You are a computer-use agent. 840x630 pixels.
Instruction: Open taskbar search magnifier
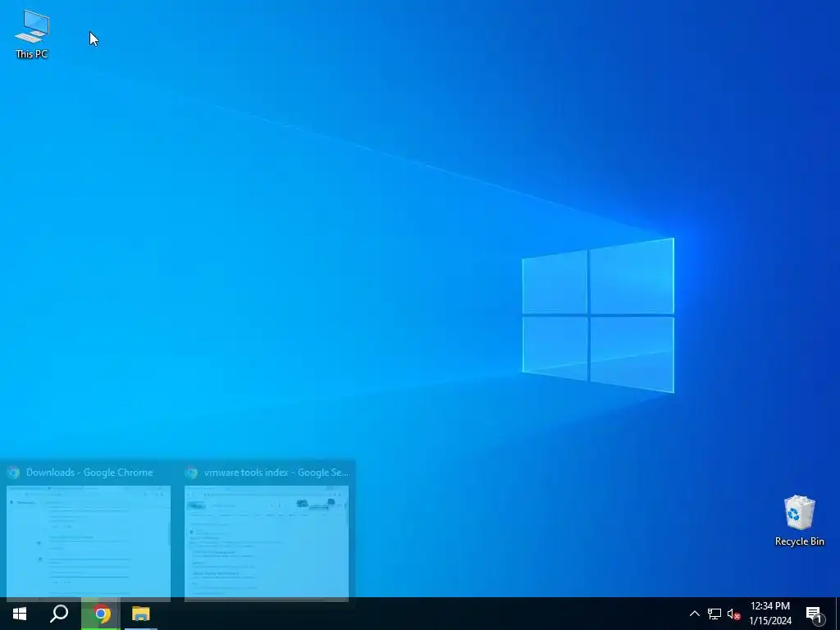[x=59, y=614]
